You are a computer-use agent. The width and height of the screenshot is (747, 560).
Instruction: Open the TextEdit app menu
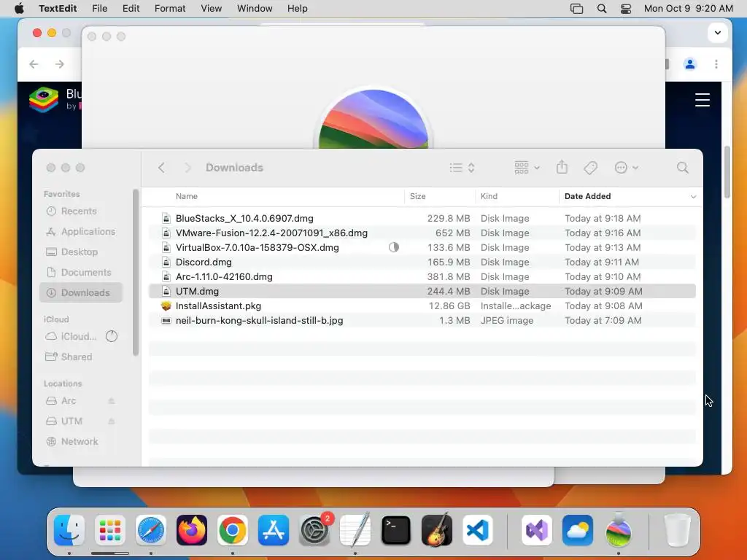[x=58, y=9]
